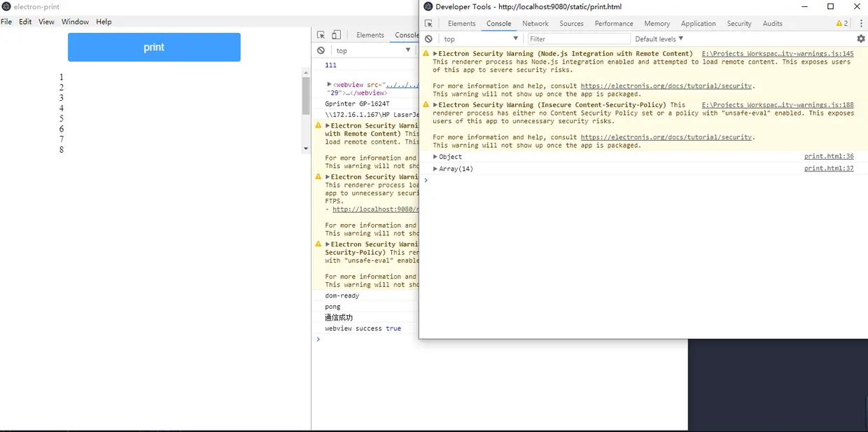Click the 'pong' console message
This screenshot has width=868, height=432.
coord(332,307)
